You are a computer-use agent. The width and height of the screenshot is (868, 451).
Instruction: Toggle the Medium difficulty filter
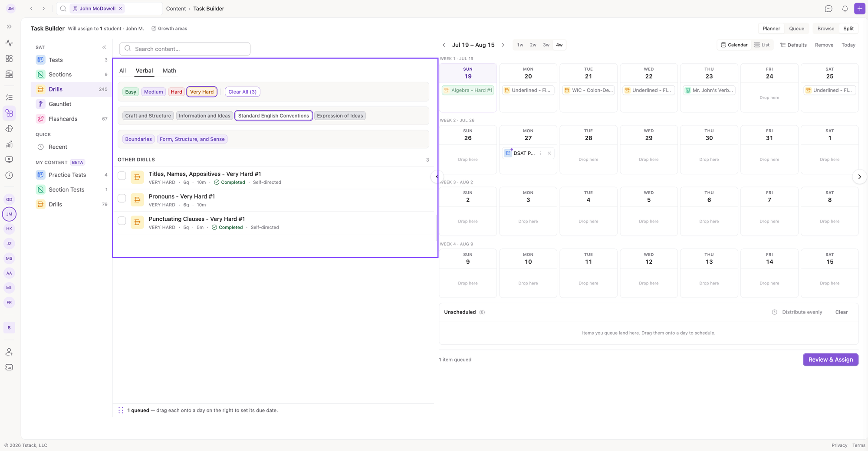(x=154, y=92)
